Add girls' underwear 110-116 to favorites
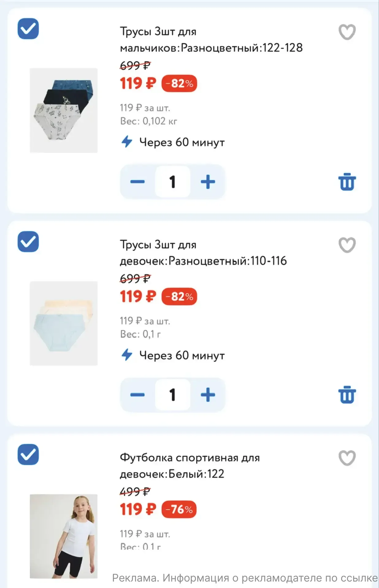This screenshot has width=379, height=588. 347,245
